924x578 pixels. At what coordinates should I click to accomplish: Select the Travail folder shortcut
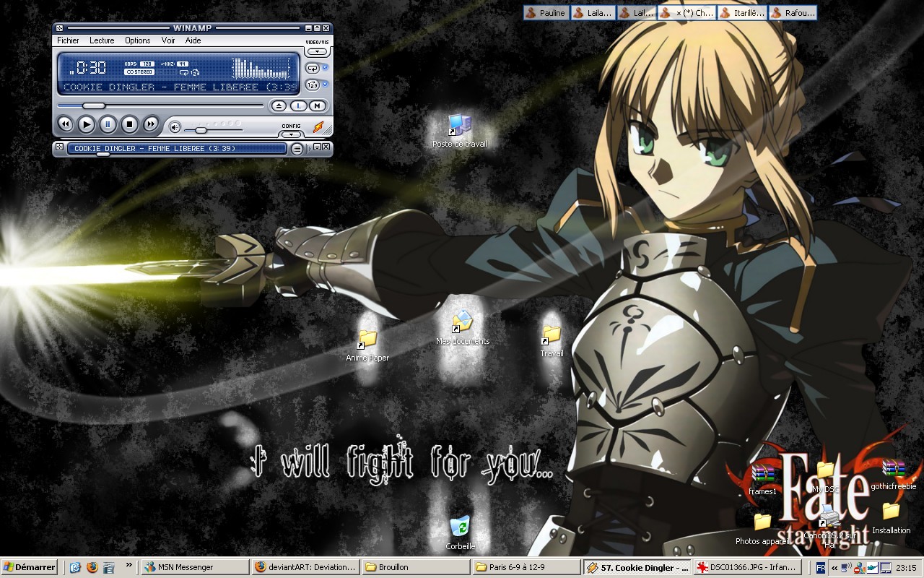(552, 341)
